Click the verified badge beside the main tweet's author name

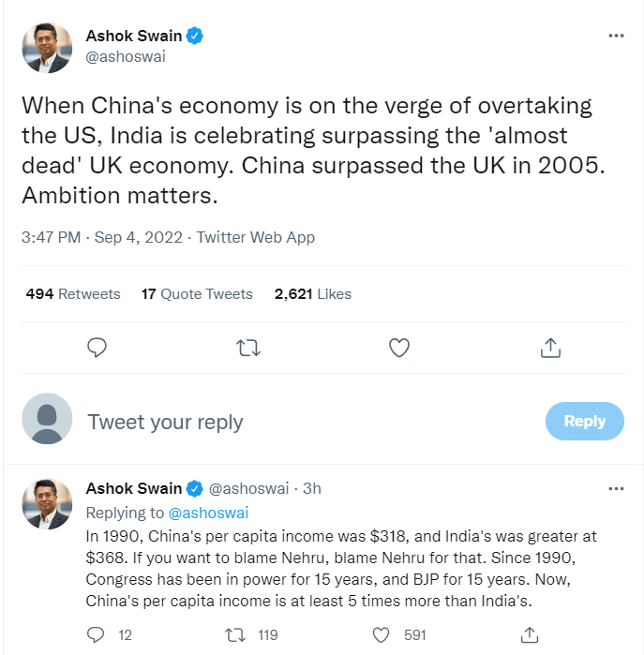[195, 37]
